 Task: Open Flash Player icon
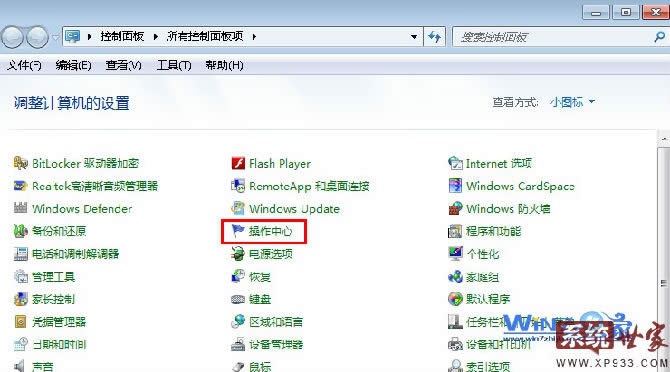(x=238, y=163)
